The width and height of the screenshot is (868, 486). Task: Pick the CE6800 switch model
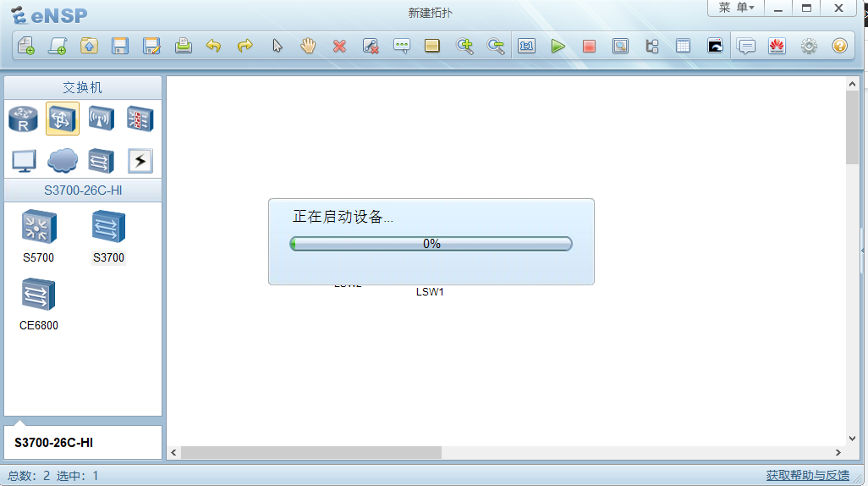pos(38,295)
